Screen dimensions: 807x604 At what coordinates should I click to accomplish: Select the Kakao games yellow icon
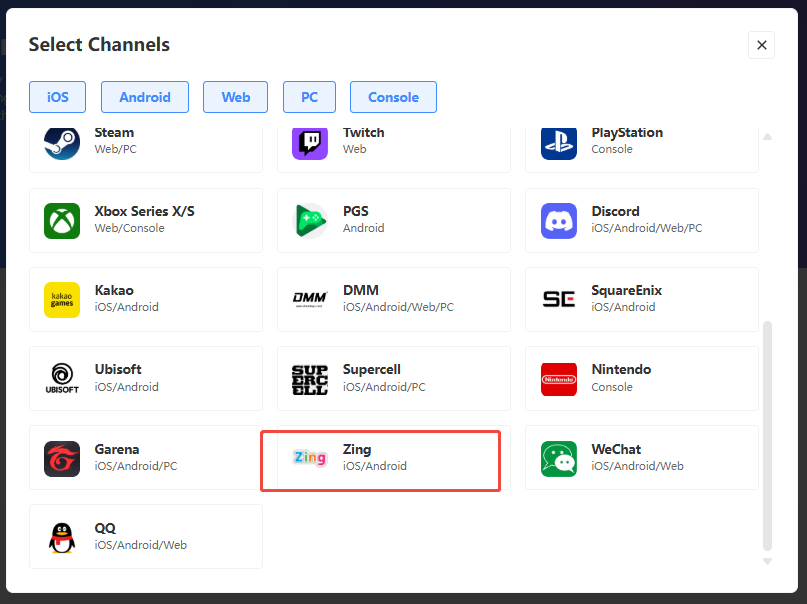point(62,300)
